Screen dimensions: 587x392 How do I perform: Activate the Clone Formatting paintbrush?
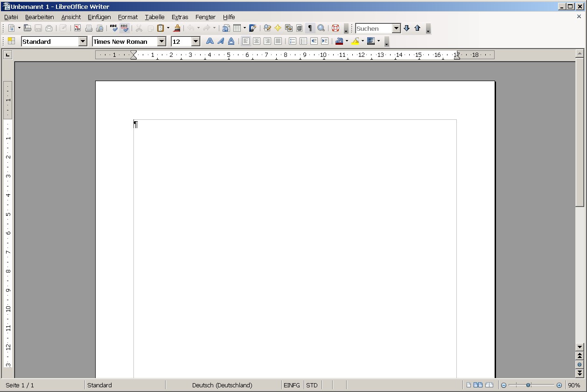(177, 28)
